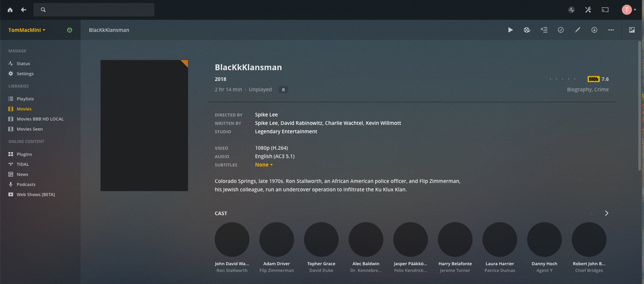Click director Spike Lee link
This screenshot has height=284, width=644.
[x=266, y=114]
